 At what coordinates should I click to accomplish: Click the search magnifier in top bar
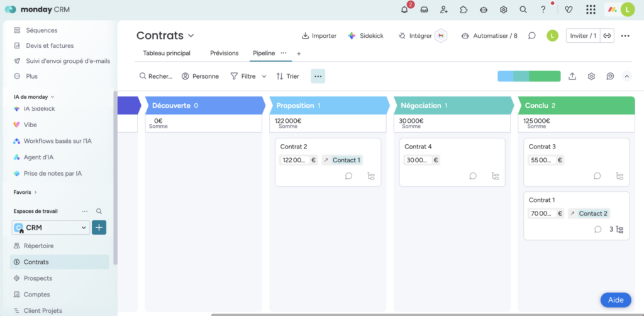click(523, 9)
